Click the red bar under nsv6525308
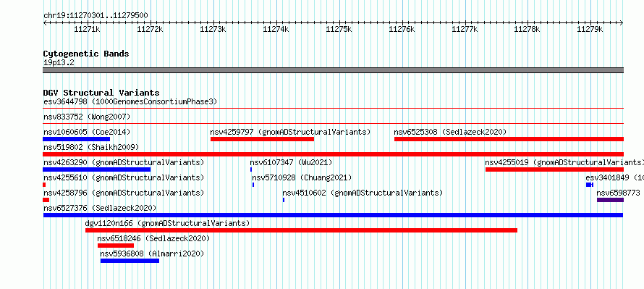 (509, 139)
